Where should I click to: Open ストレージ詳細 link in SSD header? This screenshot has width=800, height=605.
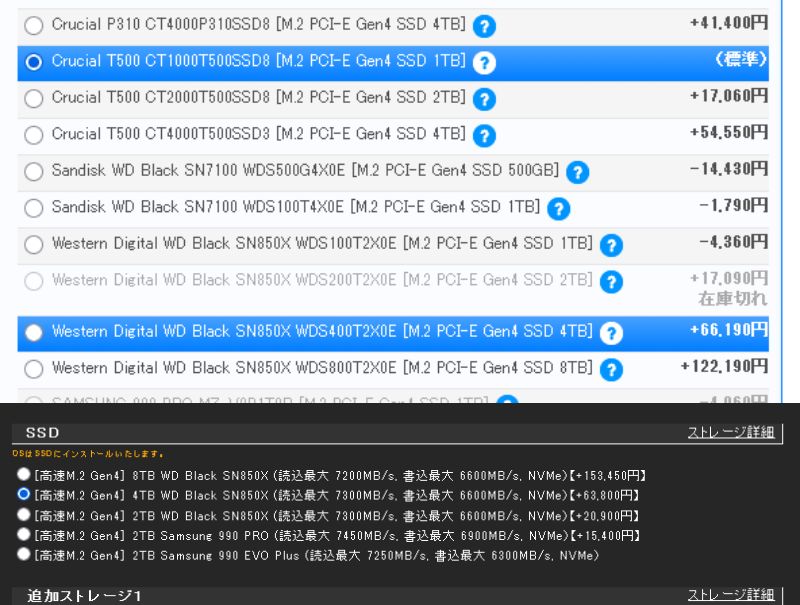(730, 432)
